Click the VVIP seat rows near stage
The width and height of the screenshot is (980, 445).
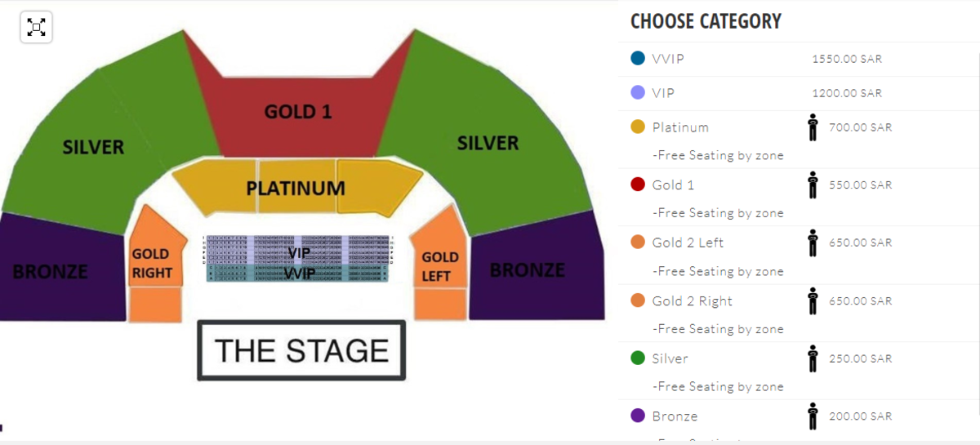tap(299, 274)
